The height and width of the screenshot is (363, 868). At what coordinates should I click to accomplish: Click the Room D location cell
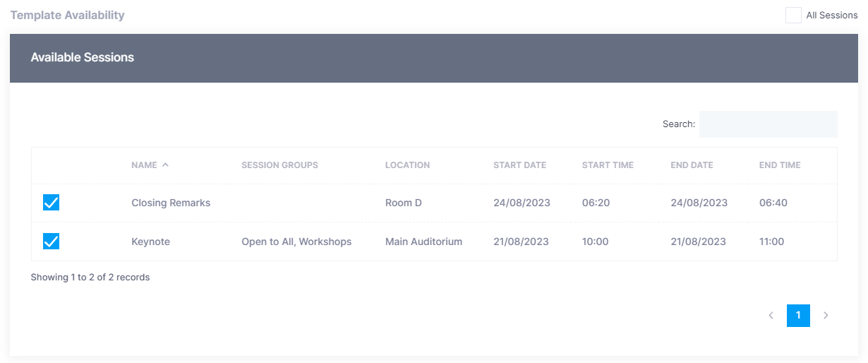pos(403,203)
